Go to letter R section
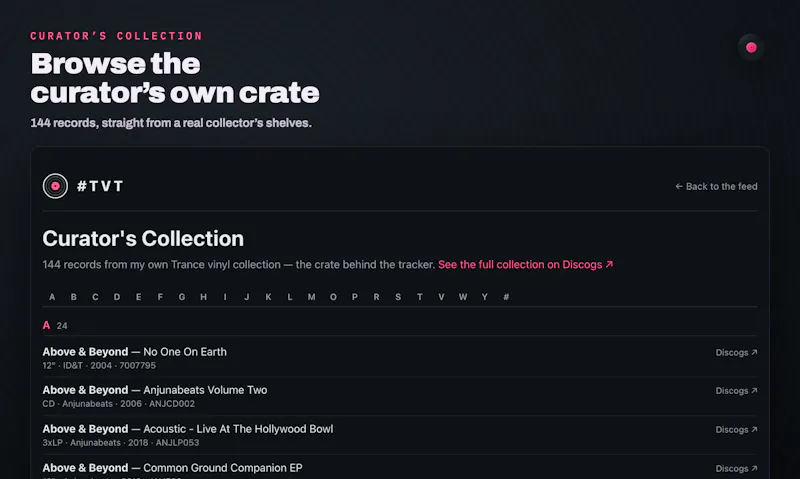The width and height of the screenshot is (800, 479). pos(377,297)
